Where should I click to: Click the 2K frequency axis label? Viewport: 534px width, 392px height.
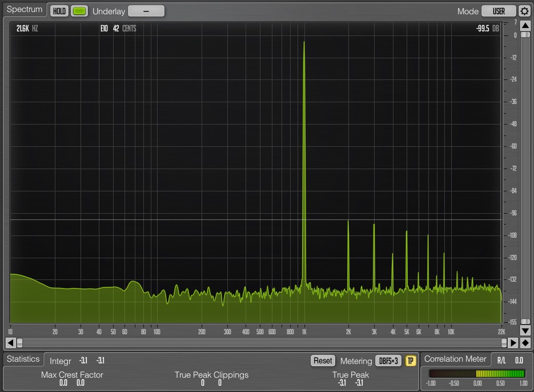pos(348,332)
